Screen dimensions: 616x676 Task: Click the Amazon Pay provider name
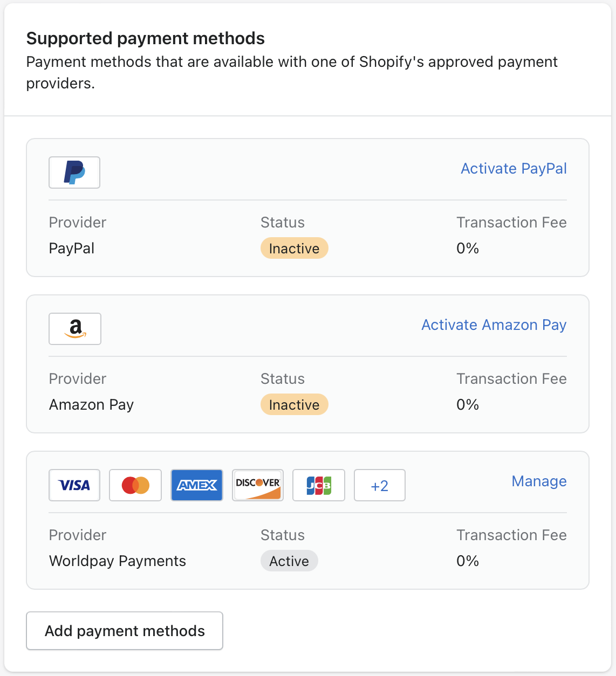click(x=91, y=405)
